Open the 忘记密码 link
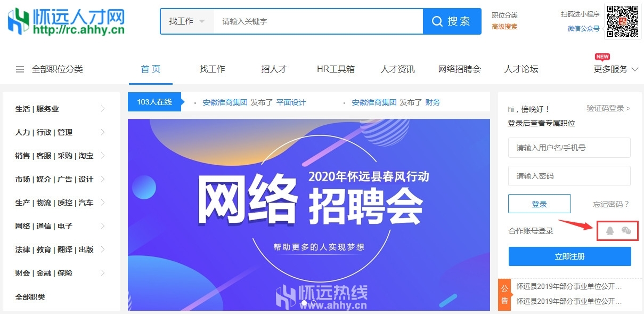This screenshot has width=644, height=314. point(612,204)
